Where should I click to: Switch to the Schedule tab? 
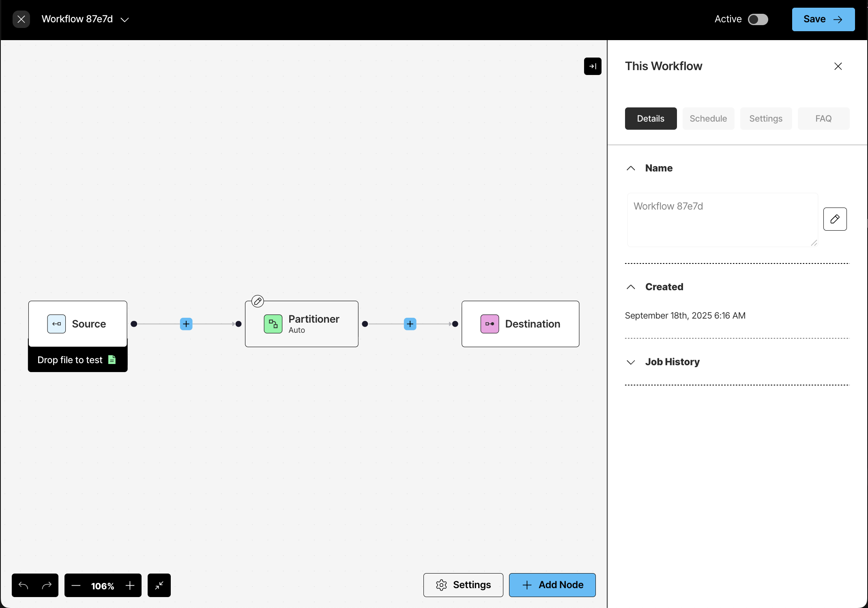(x=708, y=118)
